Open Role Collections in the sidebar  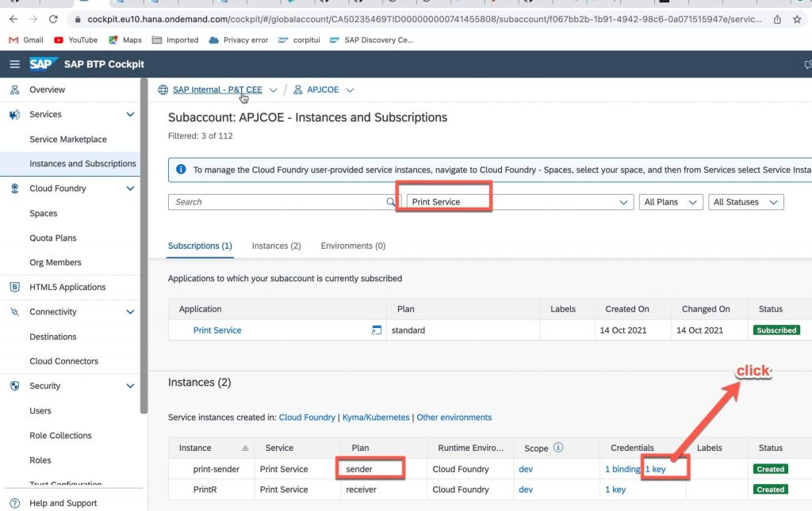(60, 436)
